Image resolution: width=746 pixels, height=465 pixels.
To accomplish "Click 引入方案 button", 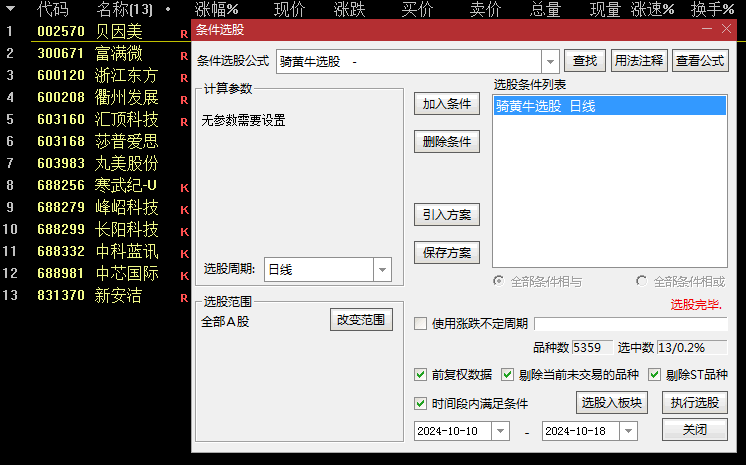I will (x=447, y=215).
